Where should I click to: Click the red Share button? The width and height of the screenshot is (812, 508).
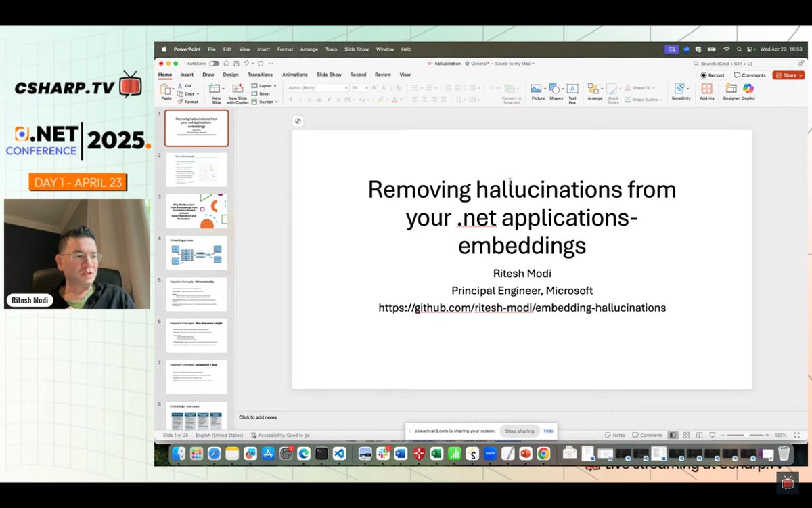tap(789, 75)
